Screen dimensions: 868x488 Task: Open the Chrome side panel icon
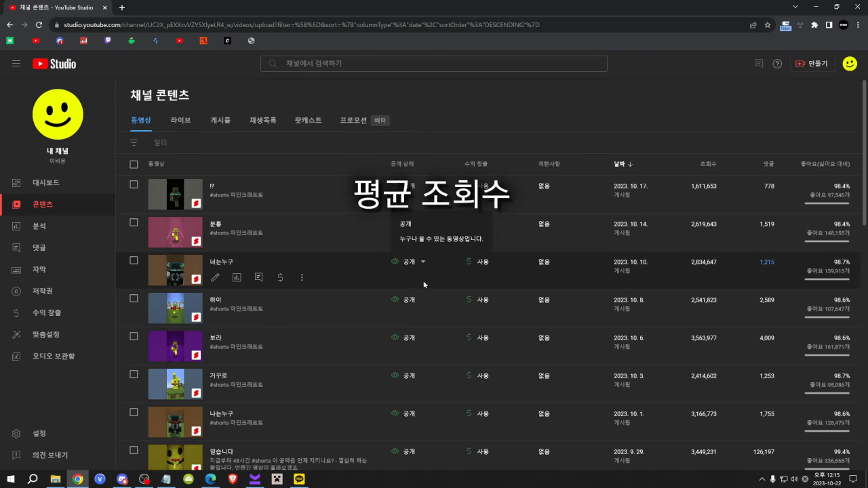(829, 25)
